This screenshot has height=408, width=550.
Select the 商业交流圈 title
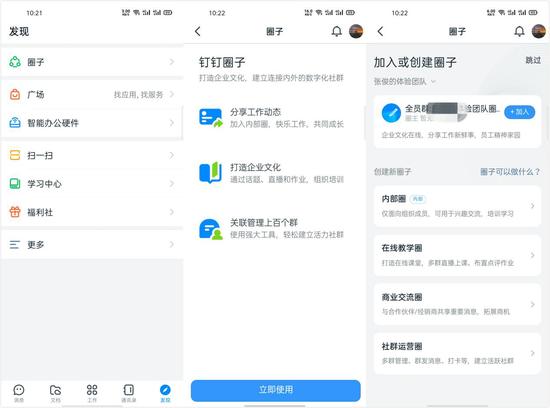[402, 297]
